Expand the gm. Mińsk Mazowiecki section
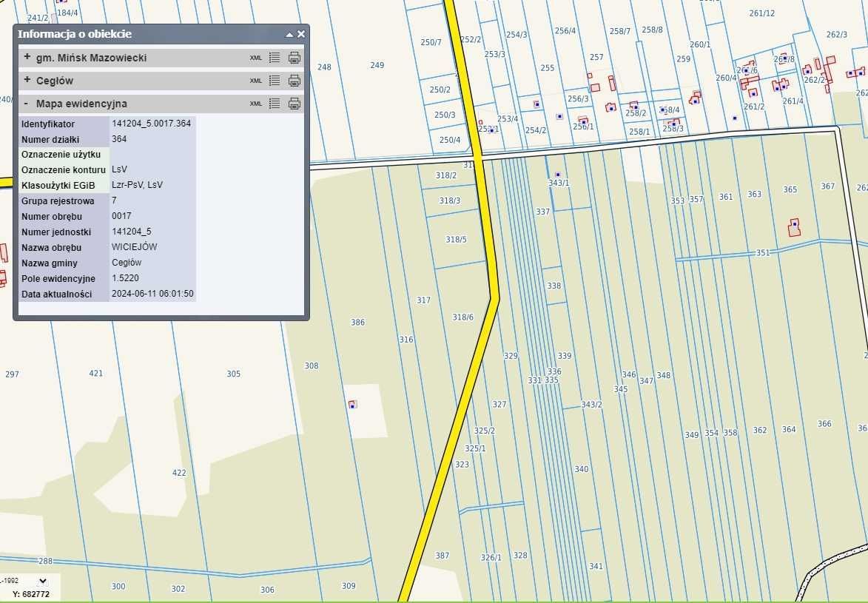The image size is (868, 603). pyautogui.click(x=27, y=58)
